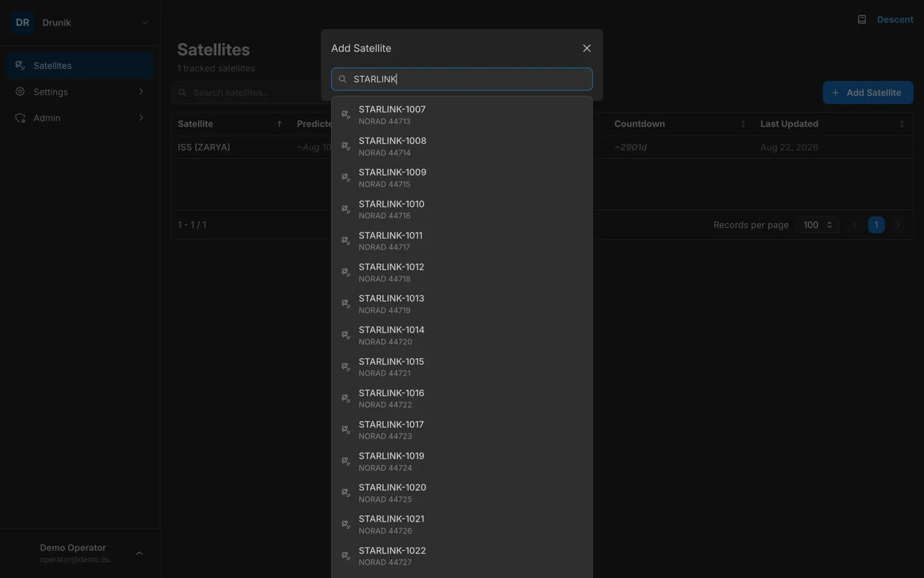Click the Aug 22, 2026 last updated cell
The image size is (924, 578).
point(789,147)
